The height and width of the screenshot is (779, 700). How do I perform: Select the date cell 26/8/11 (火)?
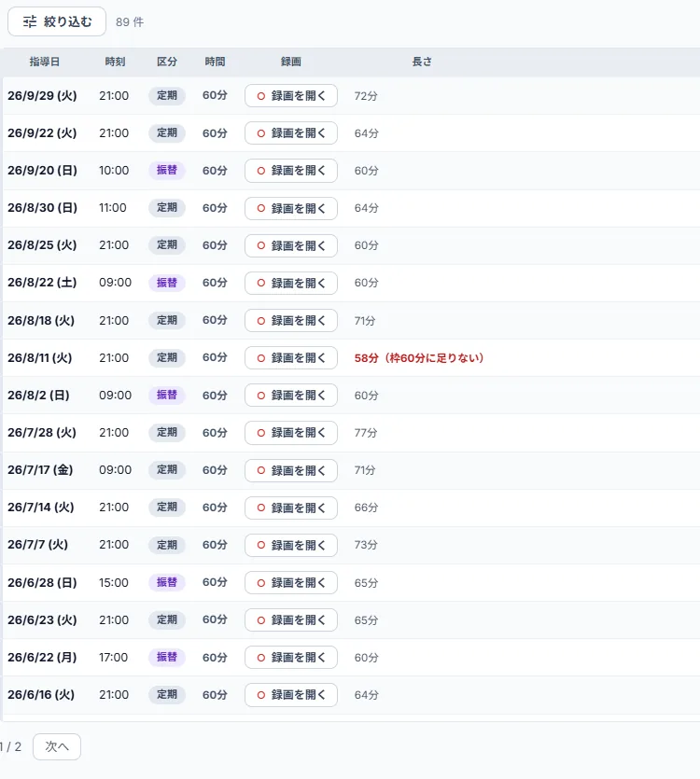tap(40, 357)
